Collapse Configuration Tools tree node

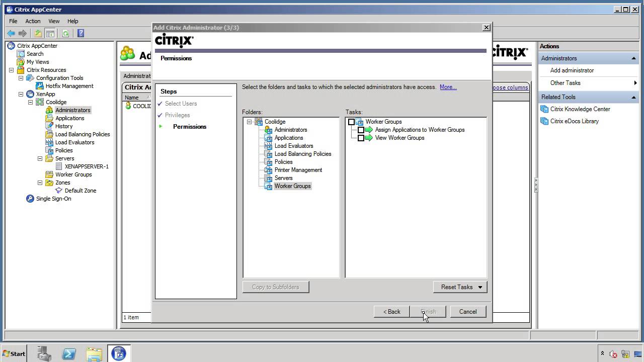click(21, 78)
